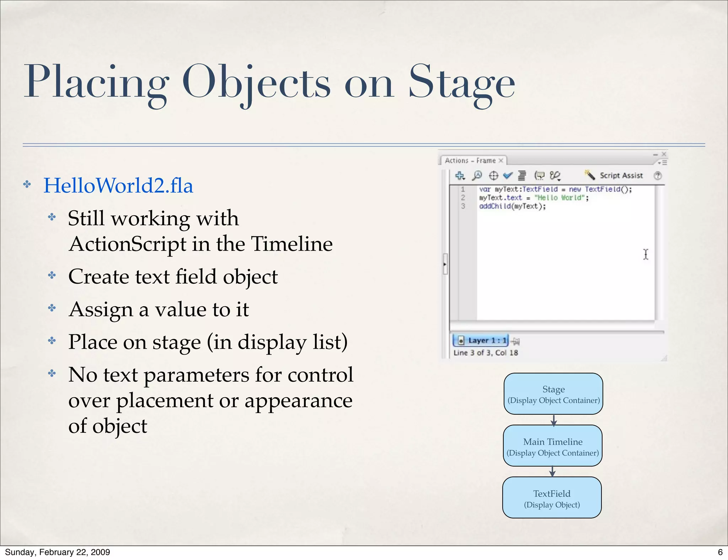Select the Actions - Frame tab

tap(470, 161)
